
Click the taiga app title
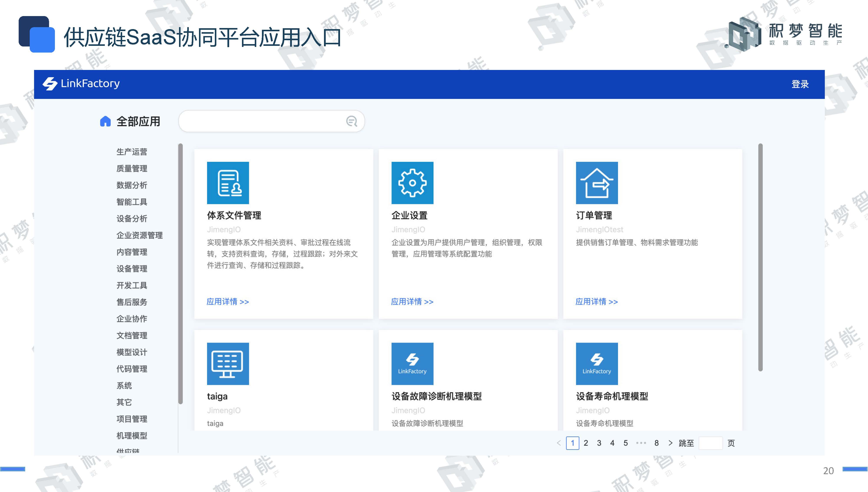pyautogui.click(x=217, y=396)
